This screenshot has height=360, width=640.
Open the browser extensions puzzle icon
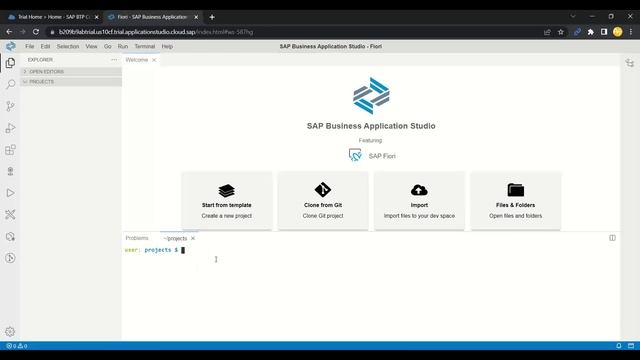tap(591, 32)
